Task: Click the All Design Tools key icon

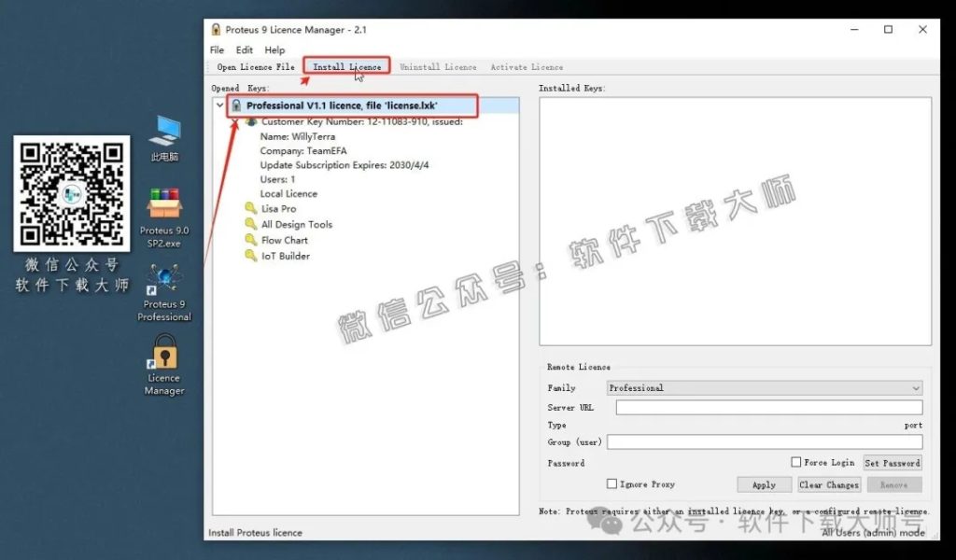Action: pyautogui.click(x=250, y=225)
